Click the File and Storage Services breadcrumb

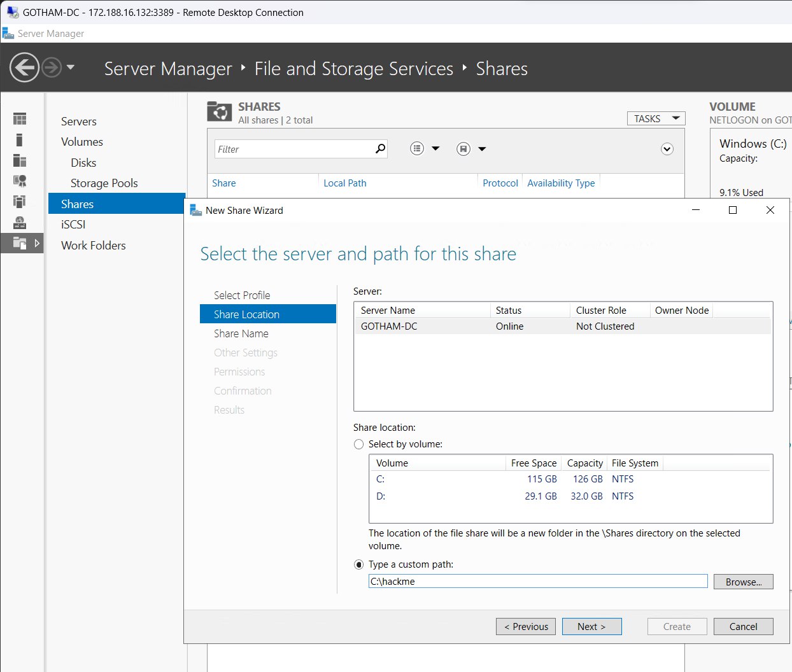(x=353, y=69)
